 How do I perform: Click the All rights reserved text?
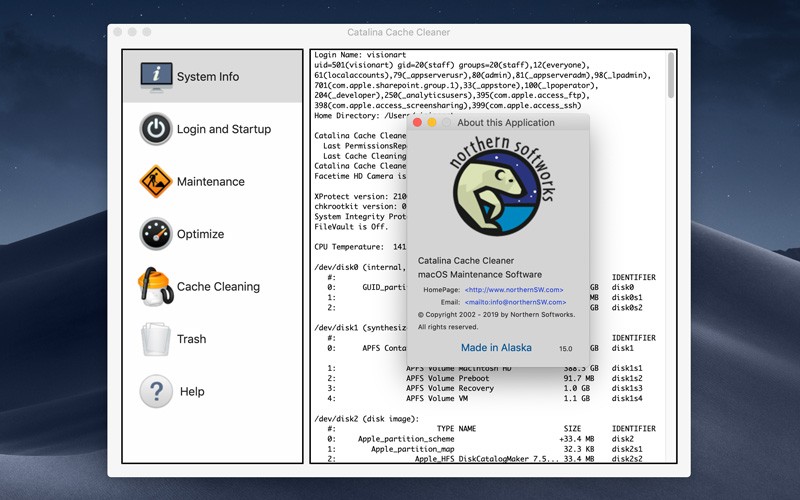point(448,327)
